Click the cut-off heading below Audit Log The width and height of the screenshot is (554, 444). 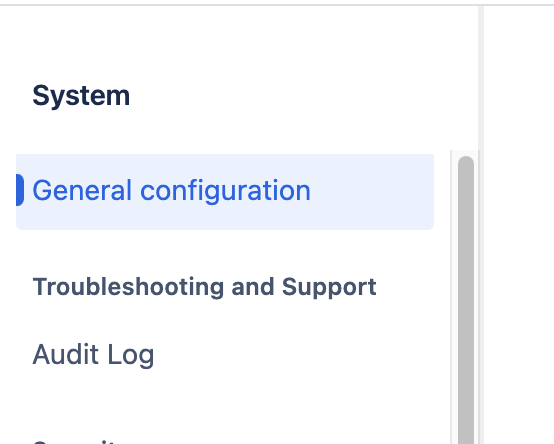coord(74,442)
